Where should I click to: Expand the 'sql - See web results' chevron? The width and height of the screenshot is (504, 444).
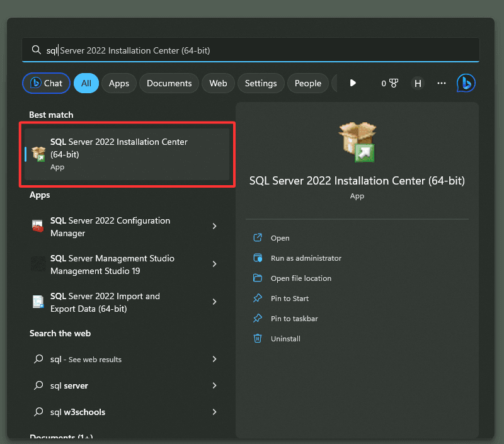(x=214, y=359)
